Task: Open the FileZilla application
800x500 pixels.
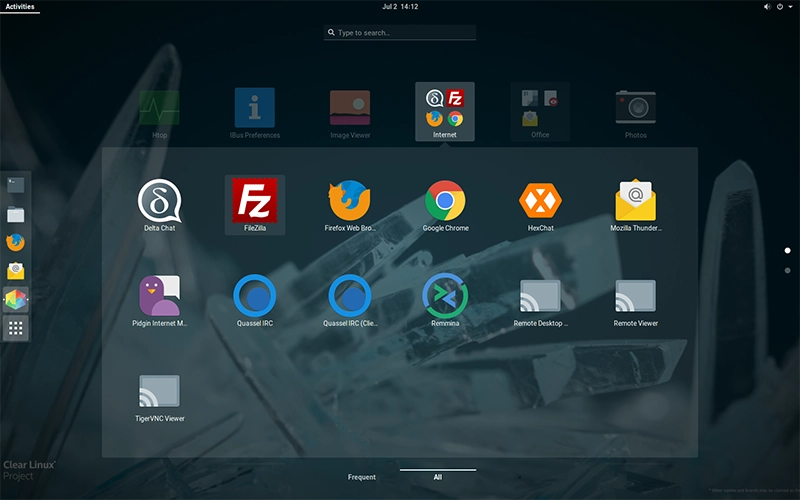Action: point(255,205)
